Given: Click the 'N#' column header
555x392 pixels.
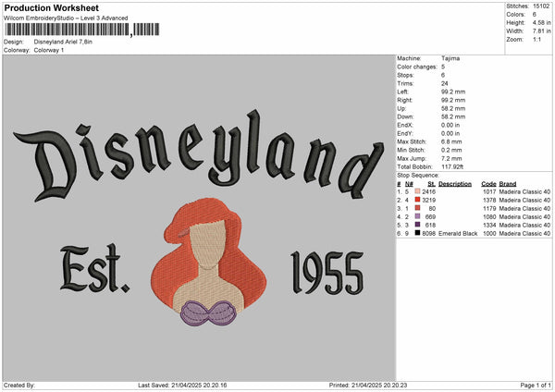Looking at the screenshot, I should 409,184.
